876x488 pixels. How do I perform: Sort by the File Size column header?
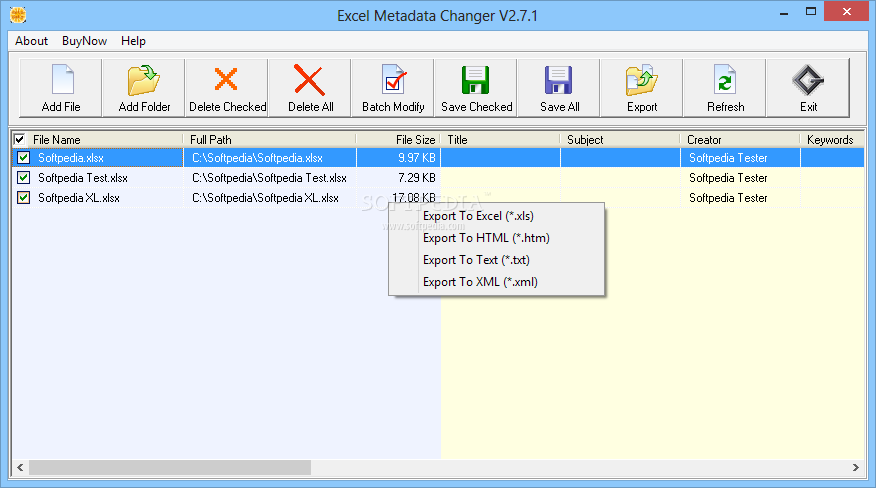pos(398,139)
